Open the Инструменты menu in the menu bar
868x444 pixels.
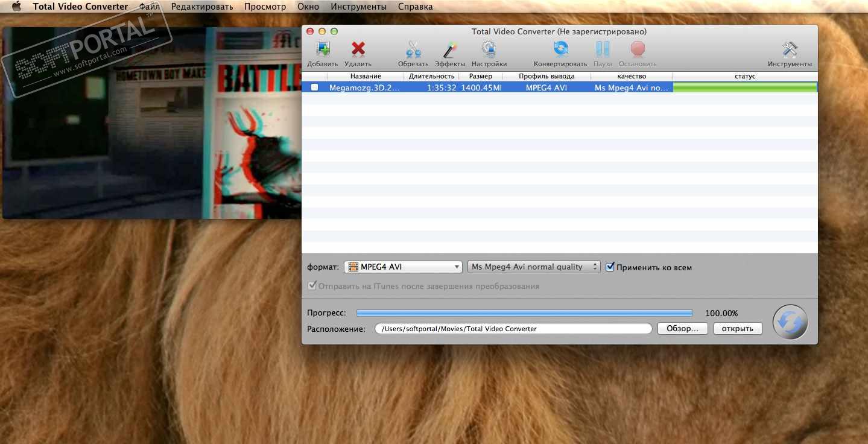[359, 7]
